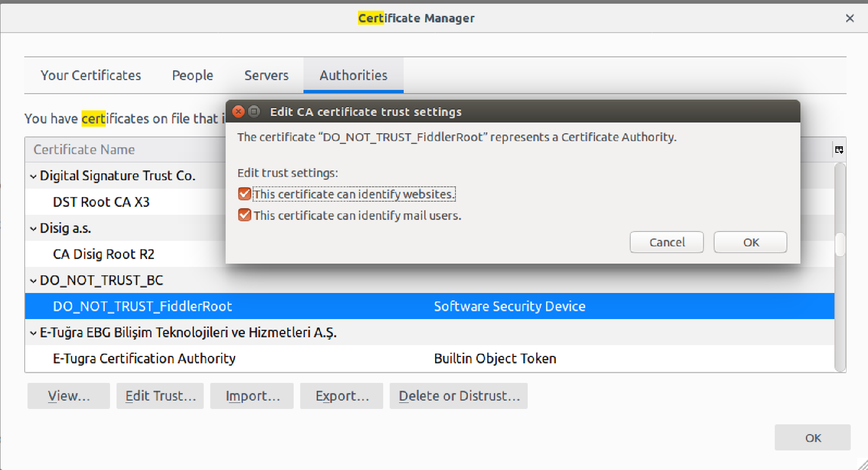The image size is (868, 470).
Task: Click the Import… button
Action: [x=252, y=396]
